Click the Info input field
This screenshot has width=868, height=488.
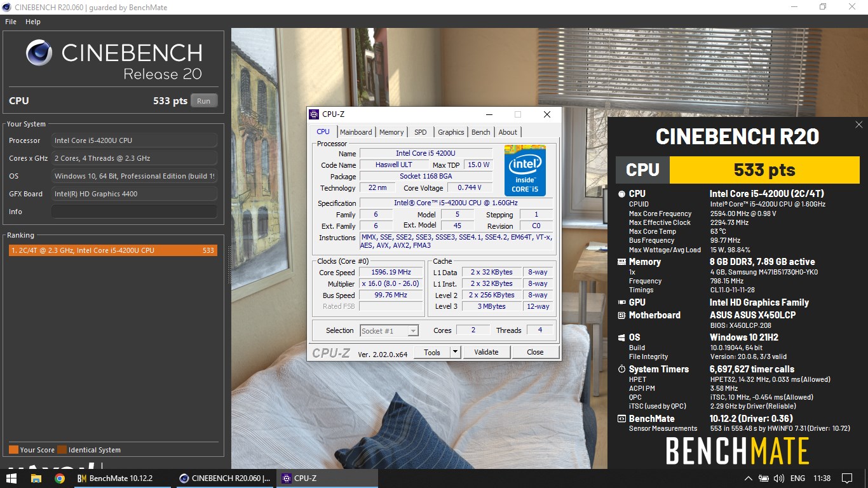(134, 212)
